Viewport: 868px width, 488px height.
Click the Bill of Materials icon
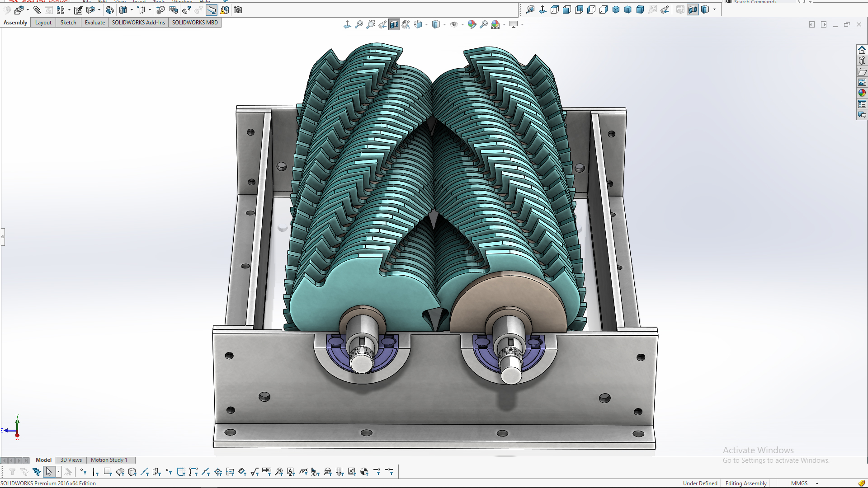pyautogui.click(x=174, y=10)
